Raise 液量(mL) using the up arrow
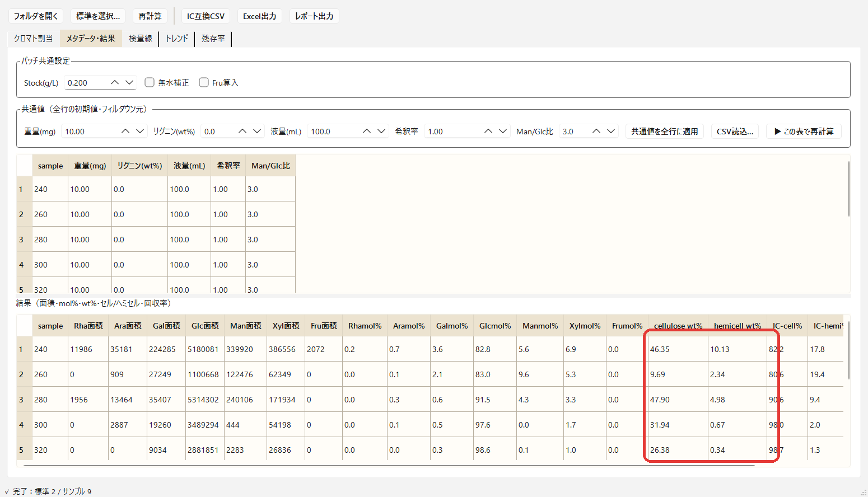Screen dimensions: 868x497 pos(367,131)
